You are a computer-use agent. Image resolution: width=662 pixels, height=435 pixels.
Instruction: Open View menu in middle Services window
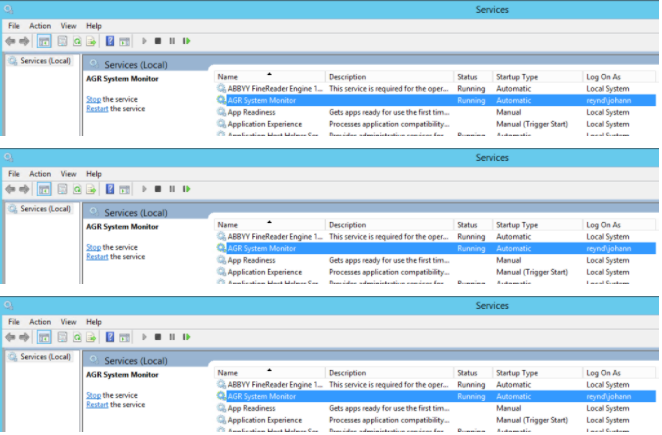click(68, 174)
